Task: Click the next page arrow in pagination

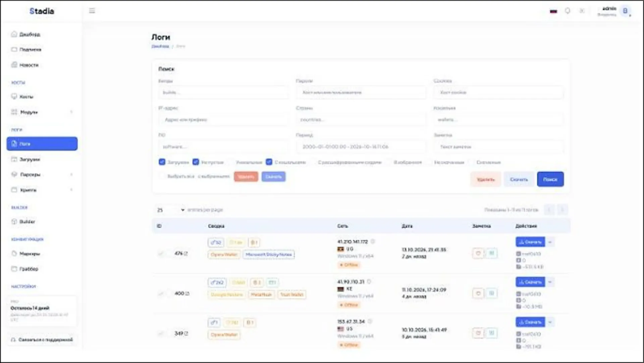Action: pos(562,210)
